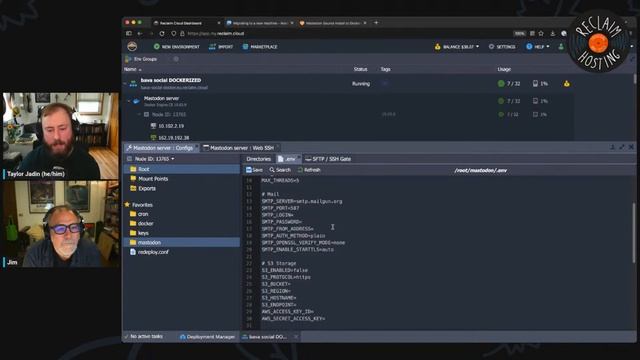Click the S3_ENABLED=false line
The height and width of the screenshot is (360, 640).
point(285,270)
